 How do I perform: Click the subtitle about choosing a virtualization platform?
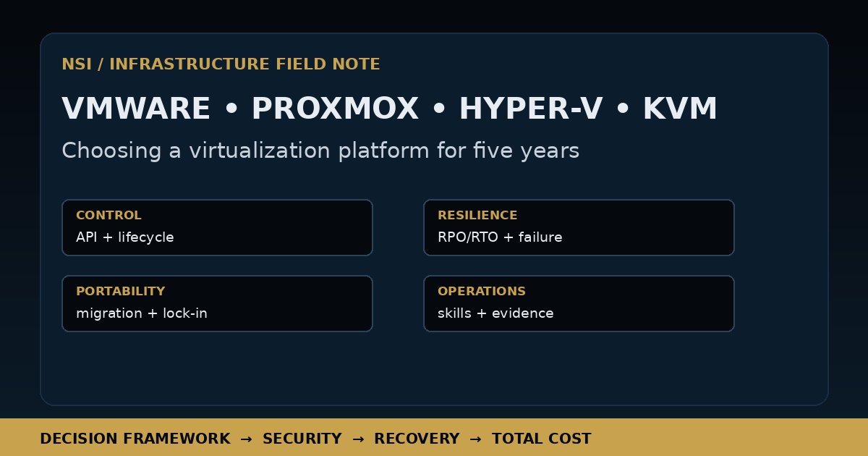pyautogui.click(x=320, y=151)
